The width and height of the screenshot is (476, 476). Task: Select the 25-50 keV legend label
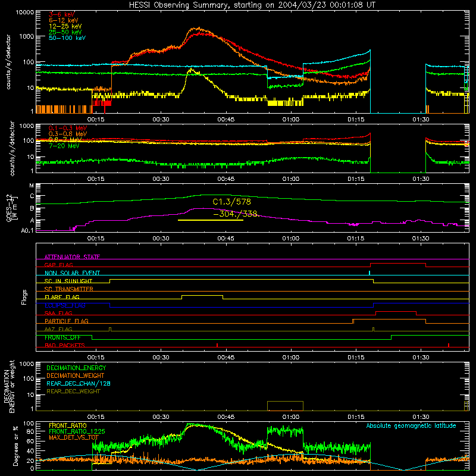pos(65,32)
